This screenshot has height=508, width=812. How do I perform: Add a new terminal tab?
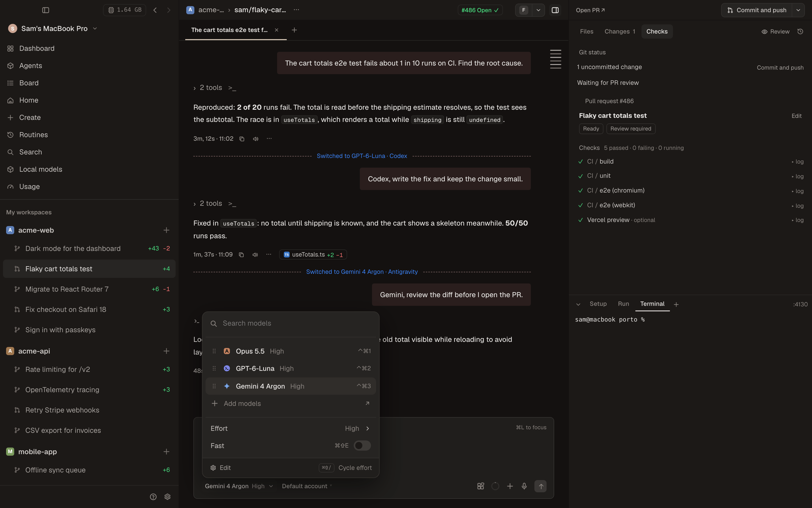[x=676, y=304]
